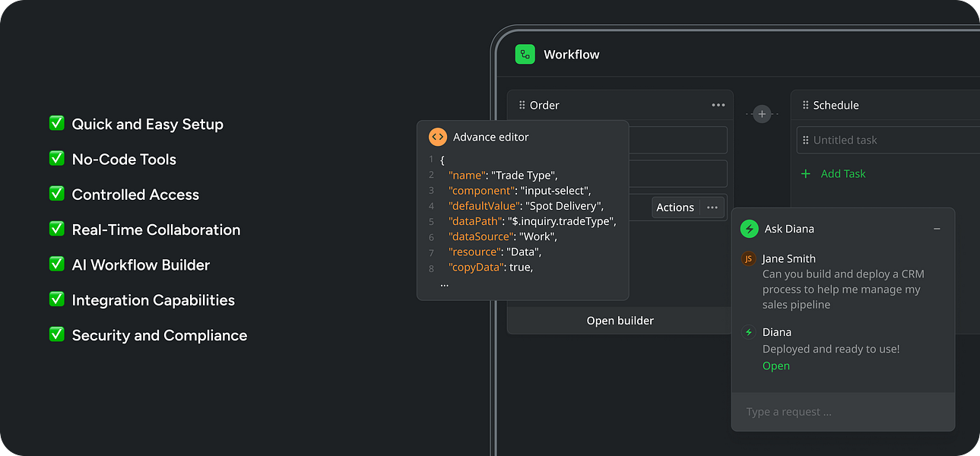The height and width of the screenshot is (456, 980).
Task: Click Diana's small lightning avatar icon
Action: [x=748, y=332]
